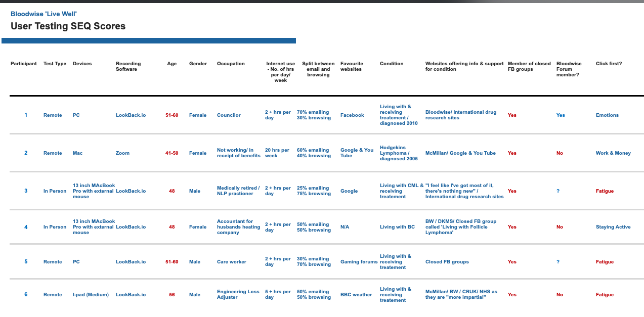
Task: Select the "Mac" device cell
Action: 77,153
